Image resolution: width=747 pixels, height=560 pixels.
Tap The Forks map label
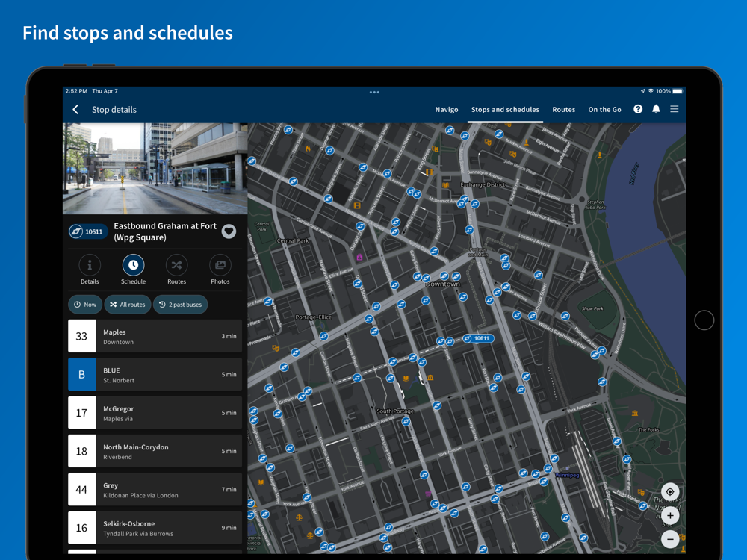coord(649,429)
